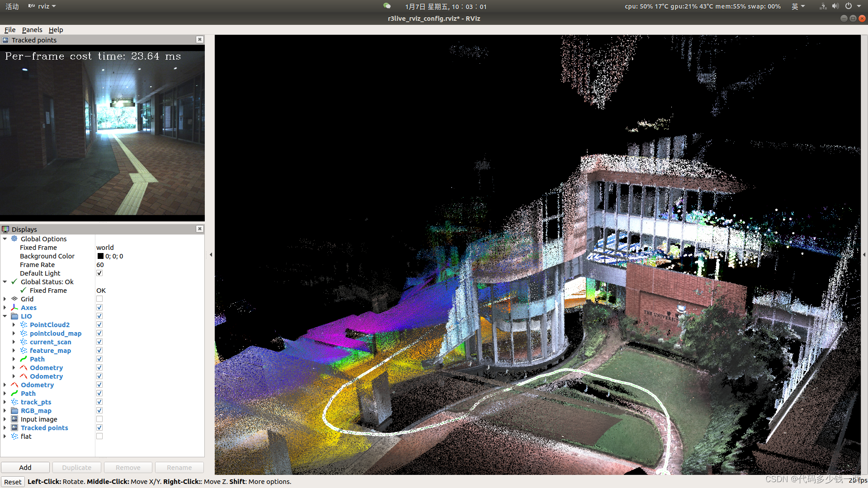Viewport: 868px width, 488px height.
Task: Click the RGB_map folder icon
Action: click(x=14, y=410)
